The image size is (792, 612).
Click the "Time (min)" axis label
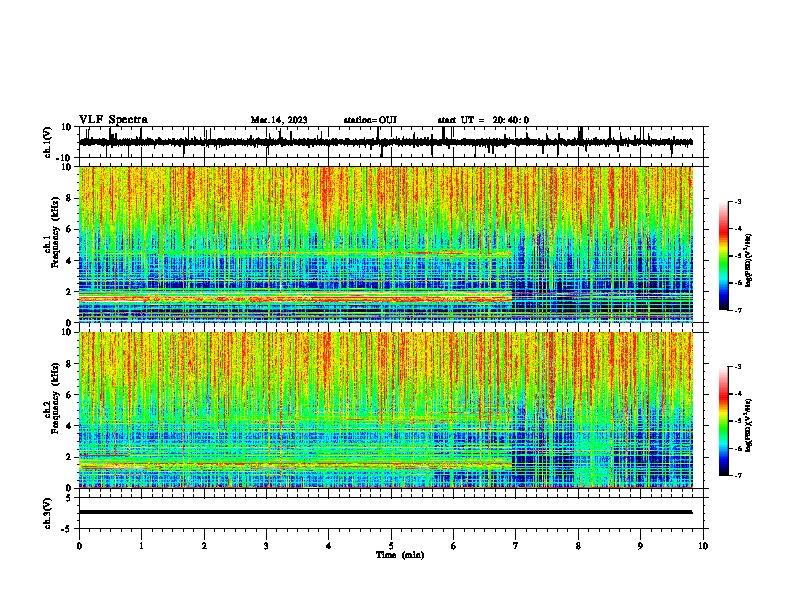click(x=400, y=555)
